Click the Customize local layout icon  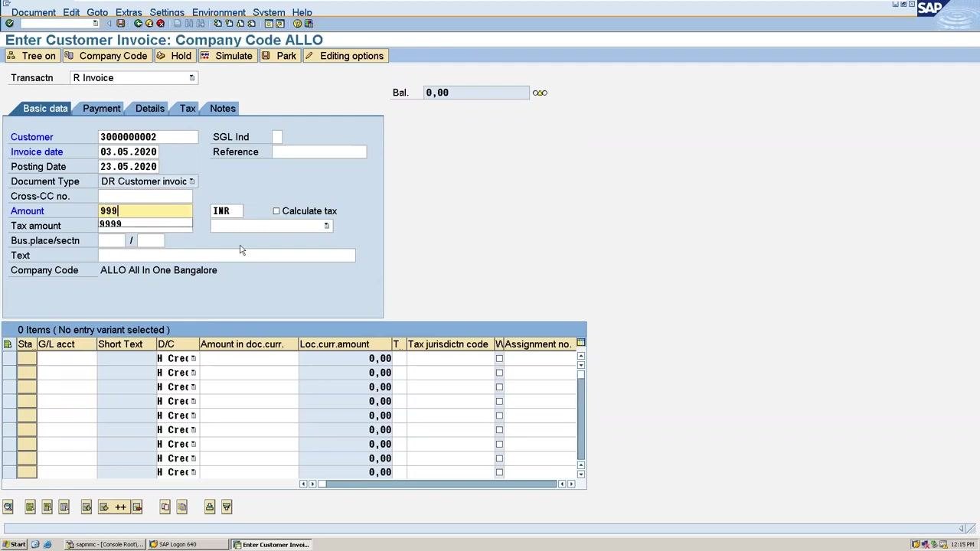pos(309,24)
